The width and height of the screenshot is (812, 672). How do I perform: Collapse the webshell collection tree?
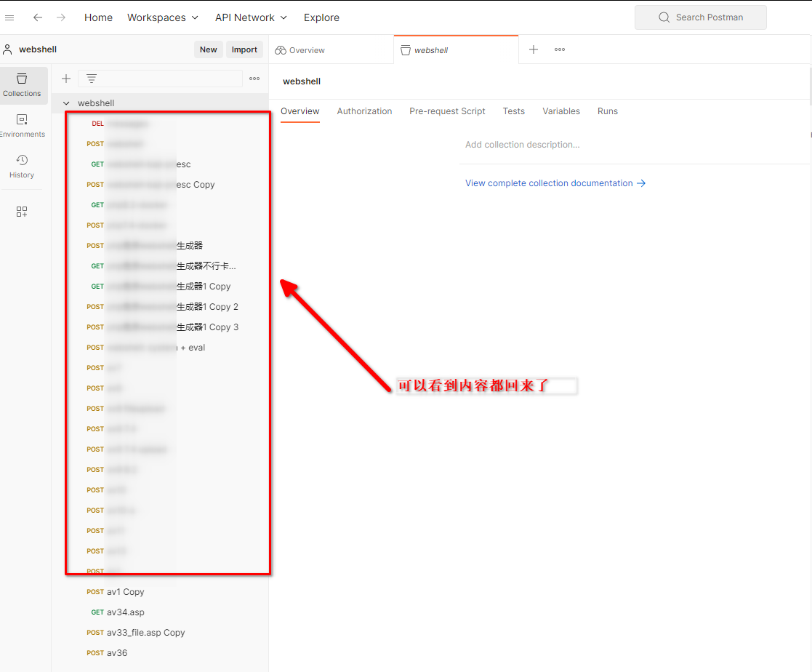(x=67, y=103)
